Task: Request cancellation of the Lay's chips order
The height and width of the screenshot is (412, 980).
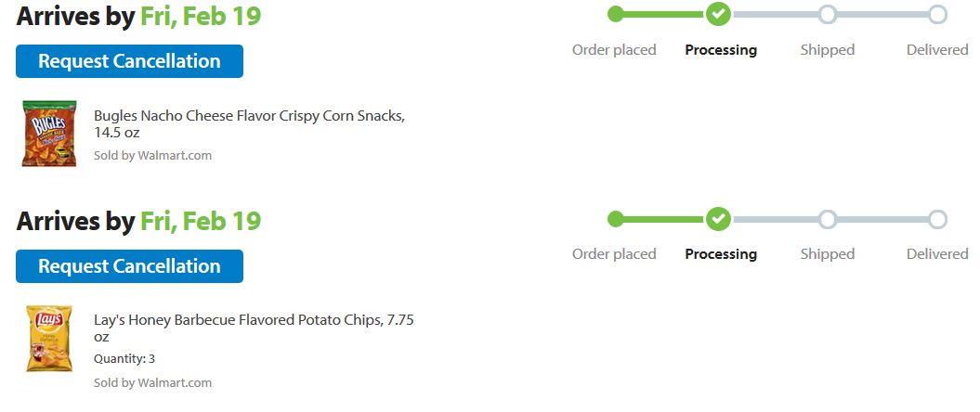Action: coord(129,266)
